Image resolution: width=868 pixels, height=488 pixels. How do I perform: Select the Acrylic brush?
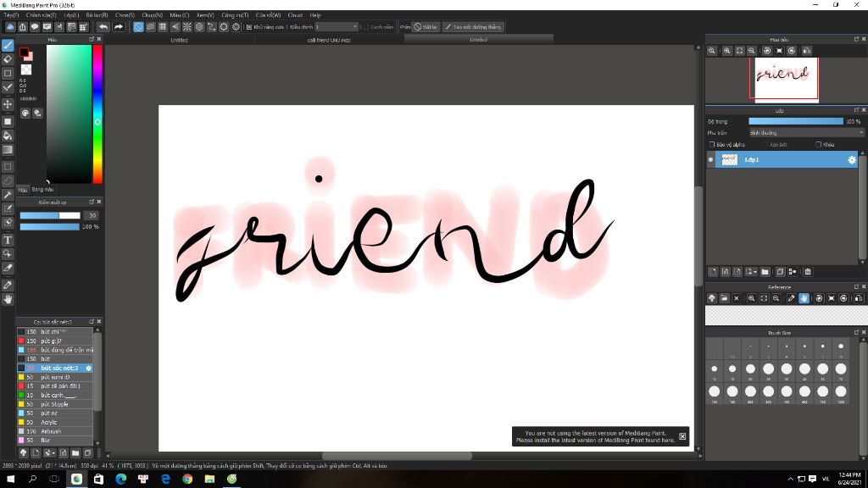tap(54, 422)
